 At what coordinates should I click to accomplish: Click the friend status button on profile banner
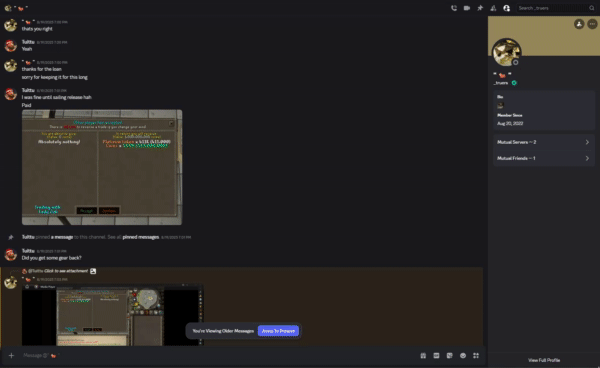579,24
